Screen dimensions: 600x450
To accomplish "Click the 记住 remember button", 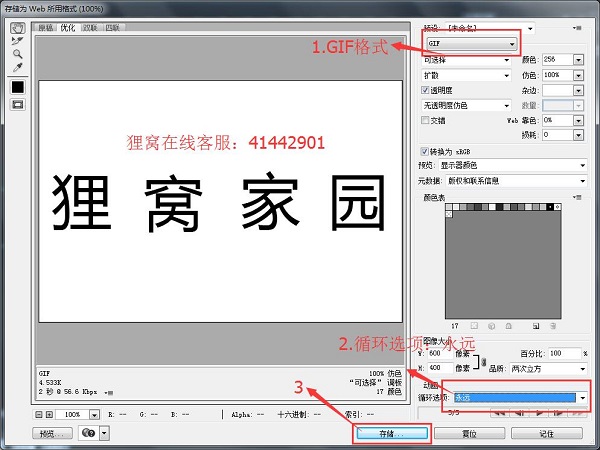I will (547, 434).
